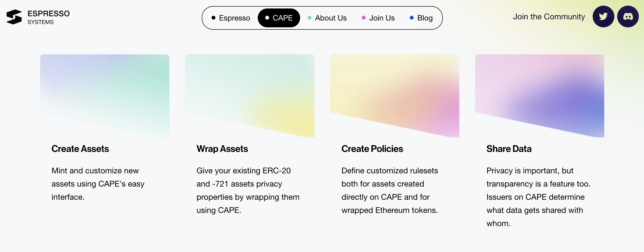644x252 pixels.
Task: Open the Twitter community link
Action: 603,17
